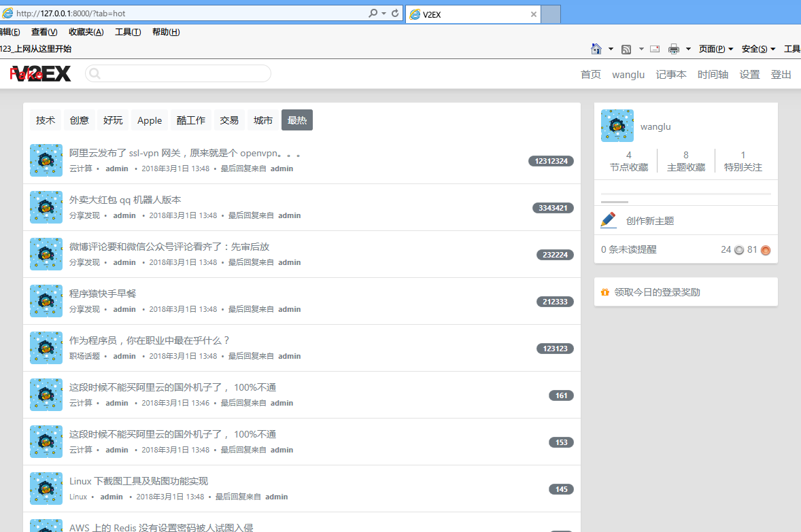Click the search magnifier icon in the address bar
This screenshot has width=801, height=532.
pyautogui.click(x=373, y=14)
